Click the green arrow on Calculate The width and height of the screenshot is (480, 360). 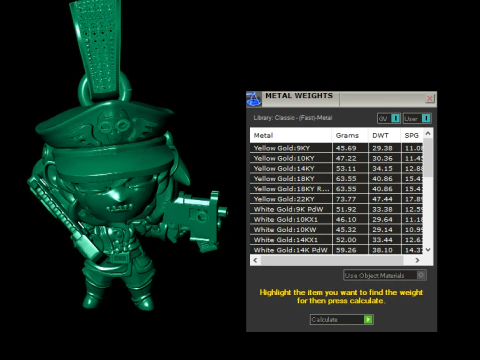pyautogui.click(x=368, y=320)
